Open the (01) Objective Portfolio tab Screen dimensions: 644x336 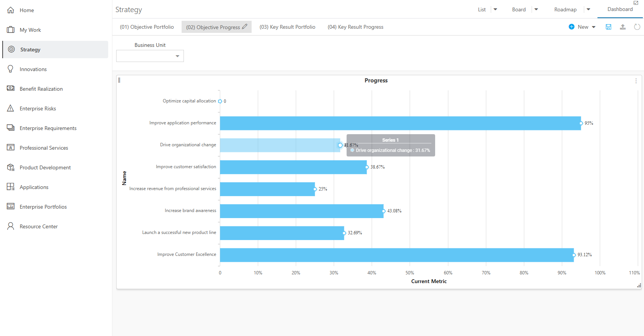(147, 27)
